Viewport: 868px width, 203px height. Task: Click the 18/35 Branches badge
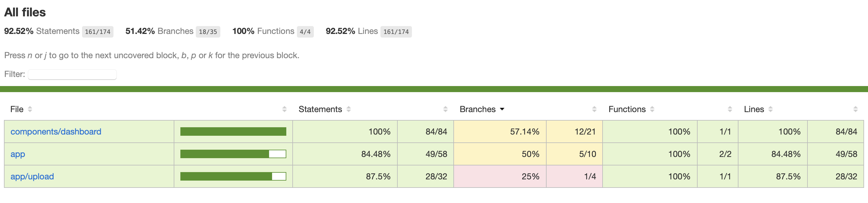208,32
